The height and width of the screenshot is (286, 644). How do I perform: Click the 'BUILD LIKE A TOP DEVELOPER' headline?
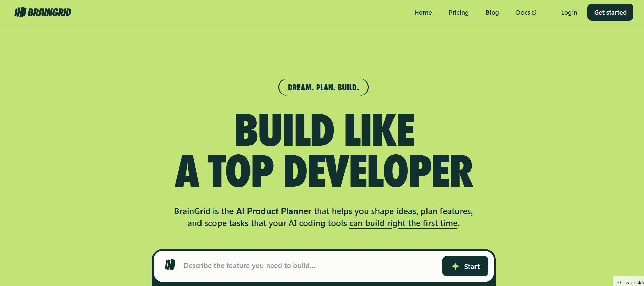coord(324,150)
